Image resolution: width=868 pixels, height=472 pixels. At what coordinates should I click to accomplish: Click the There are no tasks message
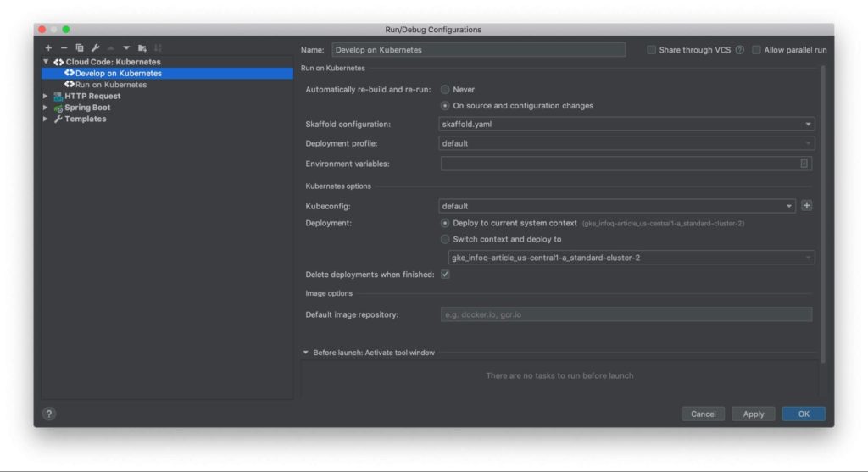click(x=559, y=375)
